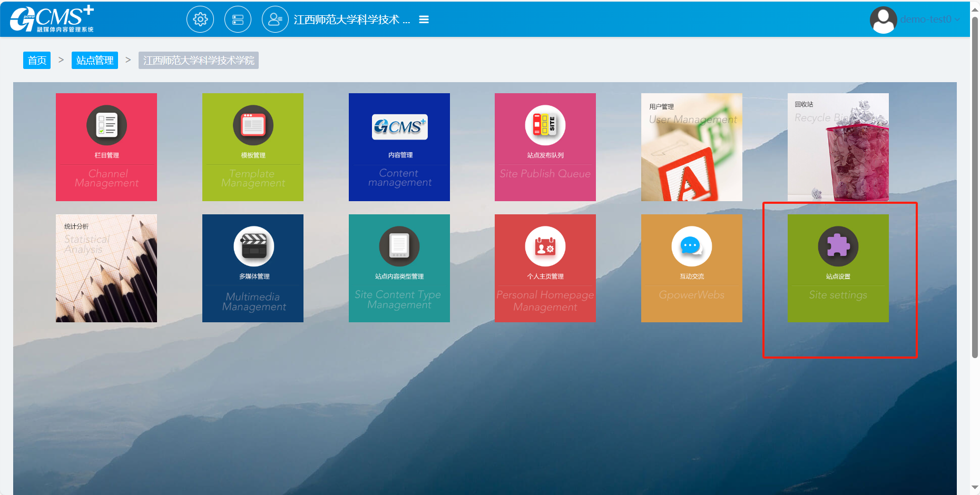Open the GpowerWebs chat tile

692,268
